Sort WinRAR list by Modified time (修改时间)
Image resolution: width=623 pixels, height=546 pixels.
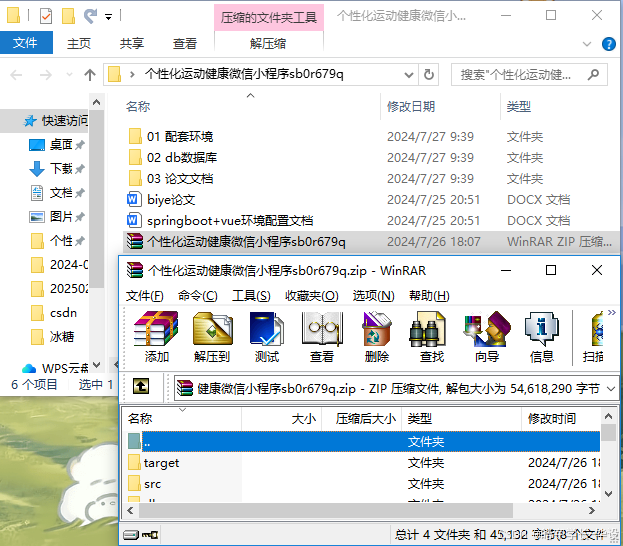coord(552,418)
